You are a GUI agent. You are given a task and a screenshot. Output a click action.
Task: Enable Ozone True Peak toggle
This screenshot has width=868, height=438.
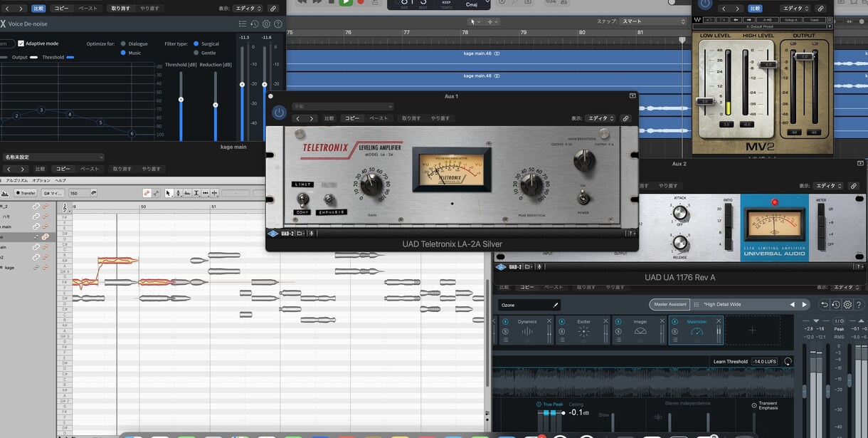(x=540, y=405)
